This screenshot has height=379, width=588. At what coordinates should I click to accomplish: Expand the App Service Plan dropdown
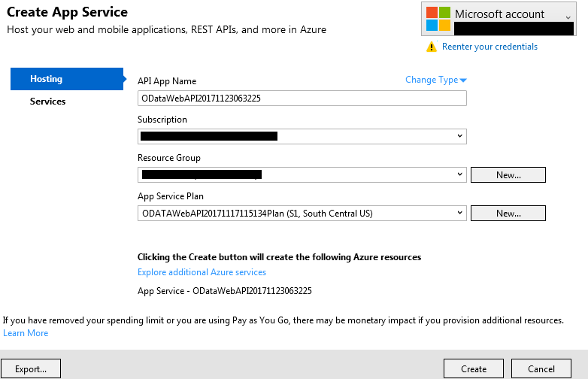coord(459,213)
